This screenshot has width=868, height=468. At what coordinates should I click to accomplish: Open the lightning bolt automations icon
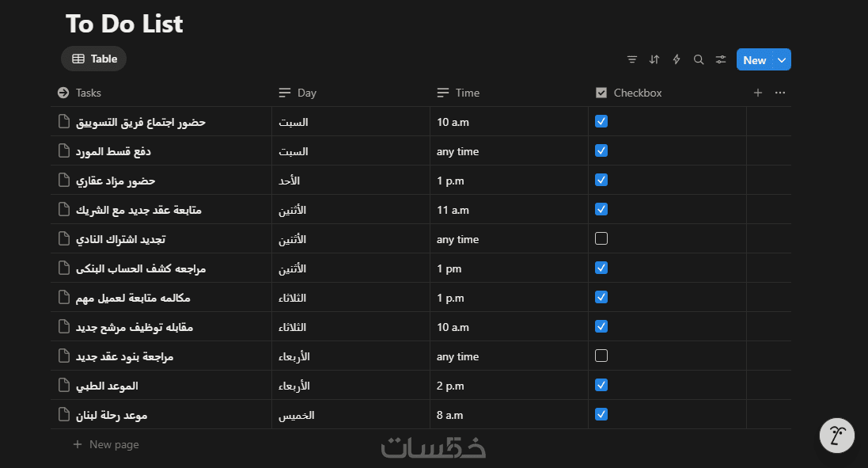click(x=677, y=59)
